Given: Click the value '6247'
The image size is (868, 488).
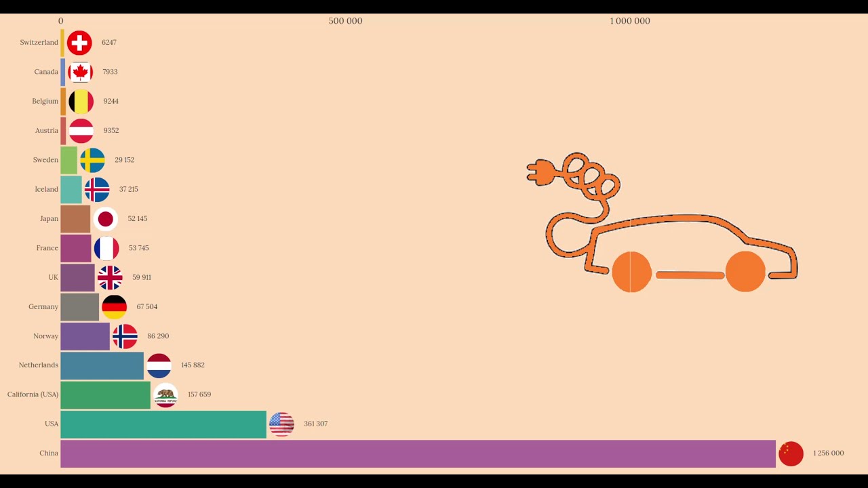Looking at the screenshot, I should tap(109, 42).
